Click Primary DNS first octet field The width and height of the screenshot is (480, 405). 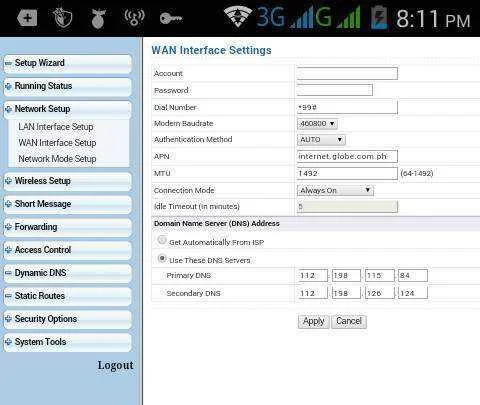click(313, 276)
